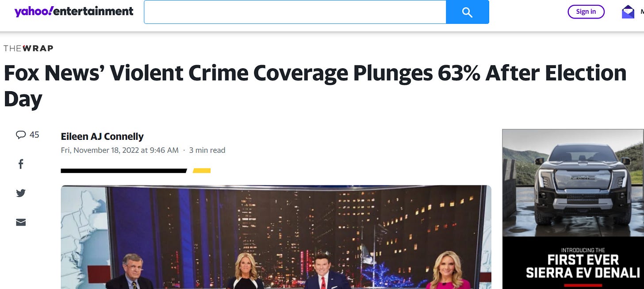Click the blue magnifier search button

(468, 12)
